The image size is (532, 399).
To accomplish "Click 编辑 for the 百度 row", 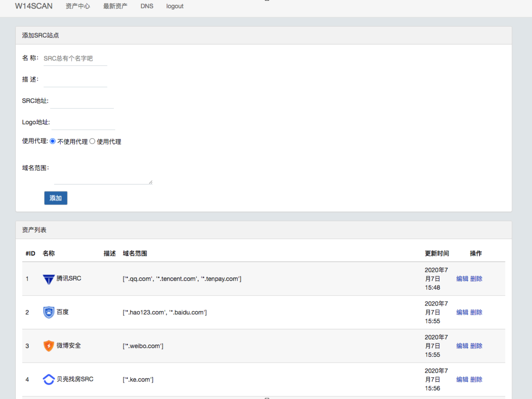I will tap(462, 312).
